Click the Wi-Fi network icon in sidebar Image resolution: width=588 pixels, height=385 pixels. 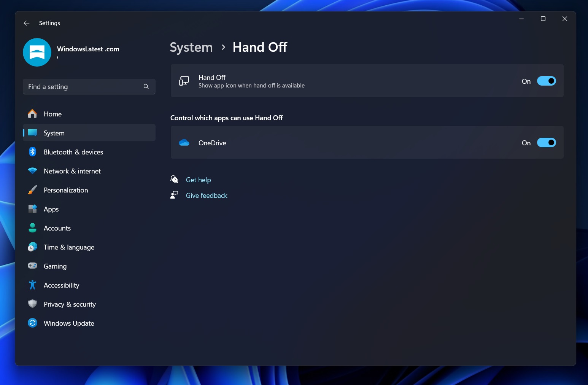point(32,171)
